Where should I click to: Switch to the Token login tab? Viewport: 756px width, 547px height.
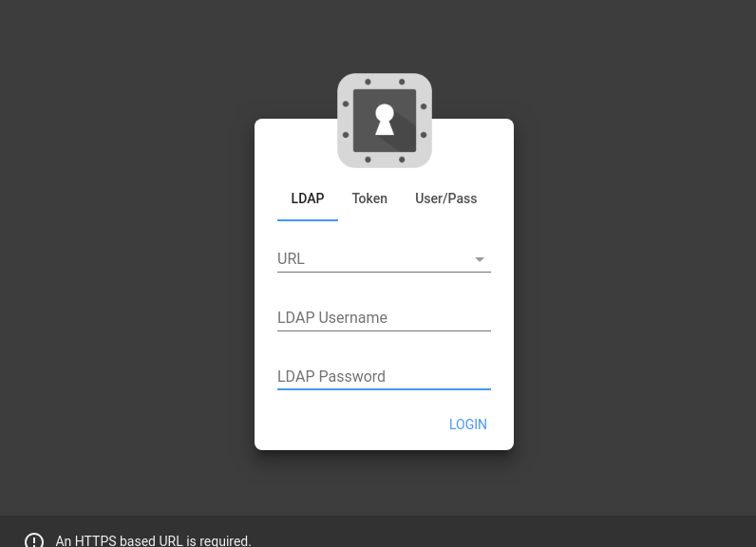[369, 198]
